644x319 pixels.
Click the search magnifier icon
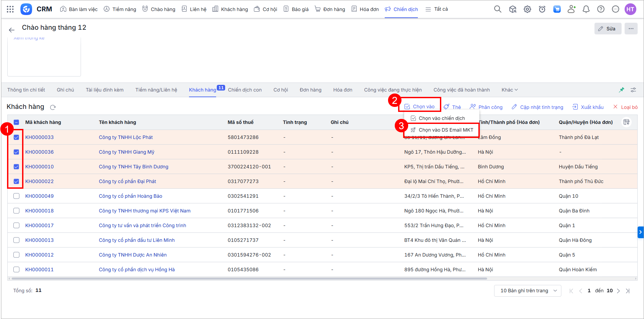[x=497, y=9]
